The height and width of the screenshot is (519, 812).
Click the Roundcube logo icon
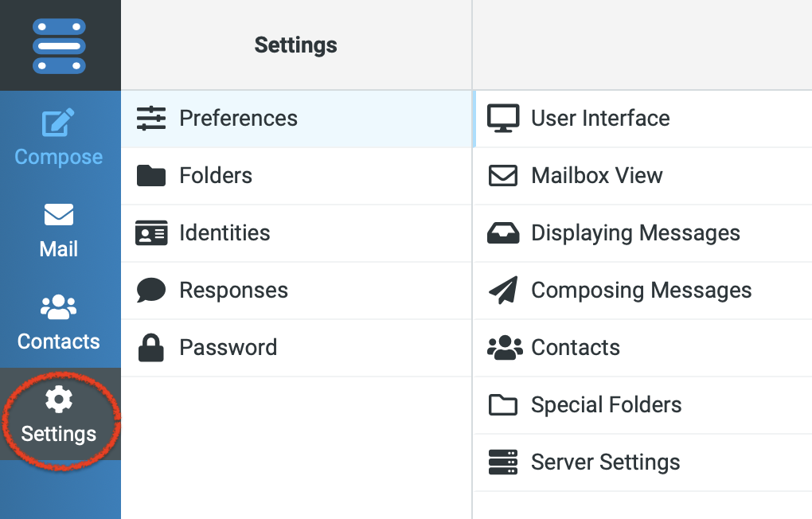[59, 46]
